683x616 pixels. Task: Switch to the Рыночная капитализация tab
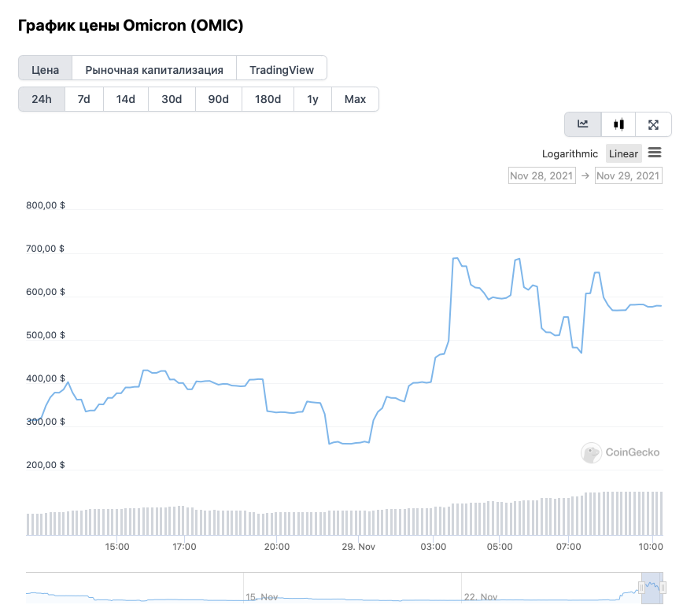pyautogui.click(x=154, y=69)
